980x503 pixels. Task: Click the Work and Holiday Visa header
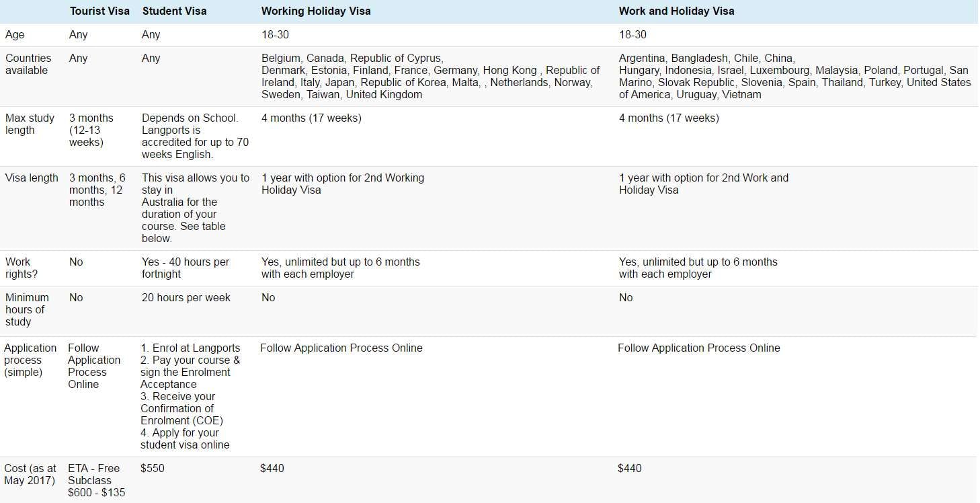coord(676,11)
